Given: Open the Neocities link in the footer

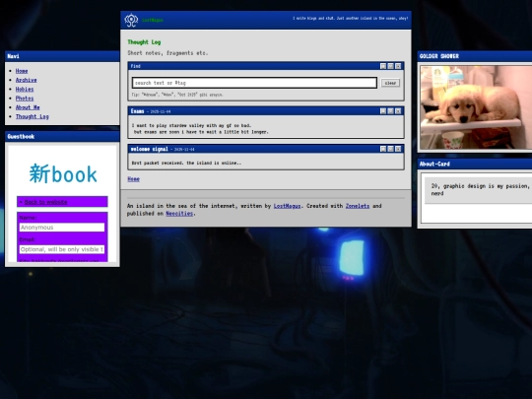Looking at the screenshot, I should [x=179, y=214].
